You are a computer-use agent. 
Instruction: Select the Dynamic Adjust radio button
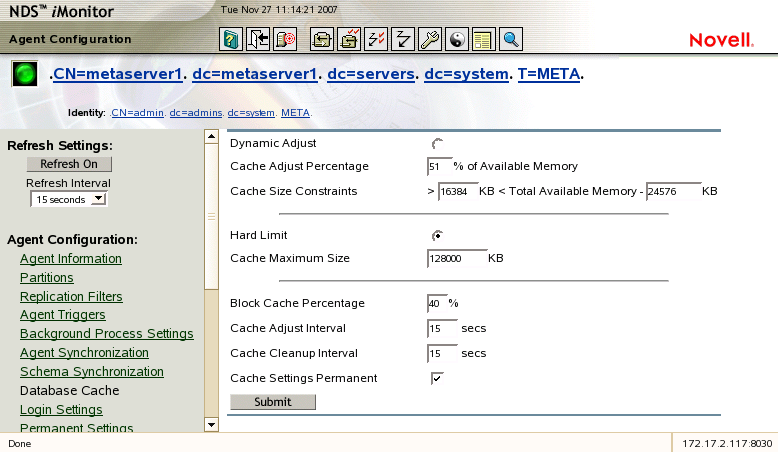[437, 144]
